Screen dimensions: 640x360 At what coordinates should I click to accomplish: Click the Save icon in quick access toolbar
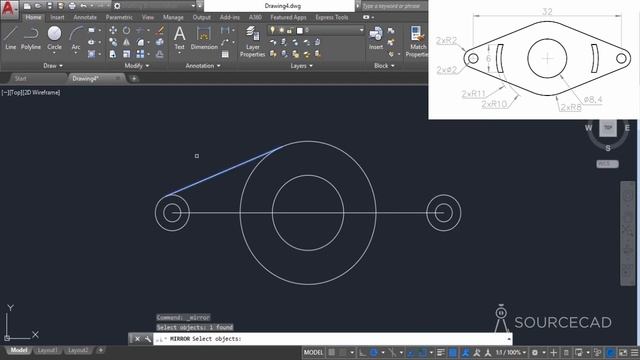49,6
